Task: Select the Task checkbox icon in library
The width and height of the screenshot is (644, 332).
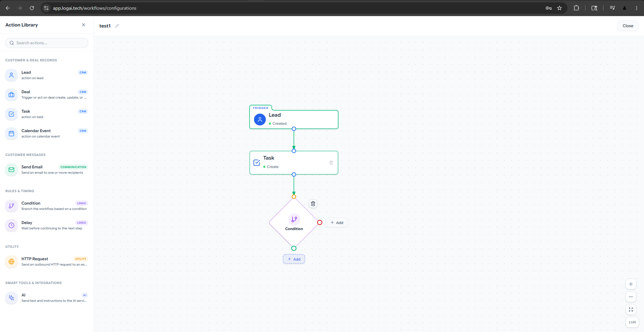Action: click(x=11, y=114)
